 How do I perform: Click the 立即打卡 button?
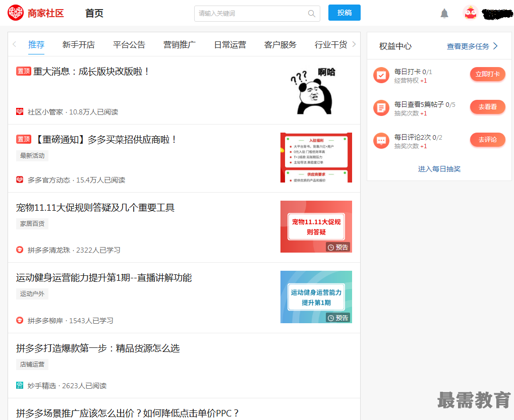tap(487, 74)
